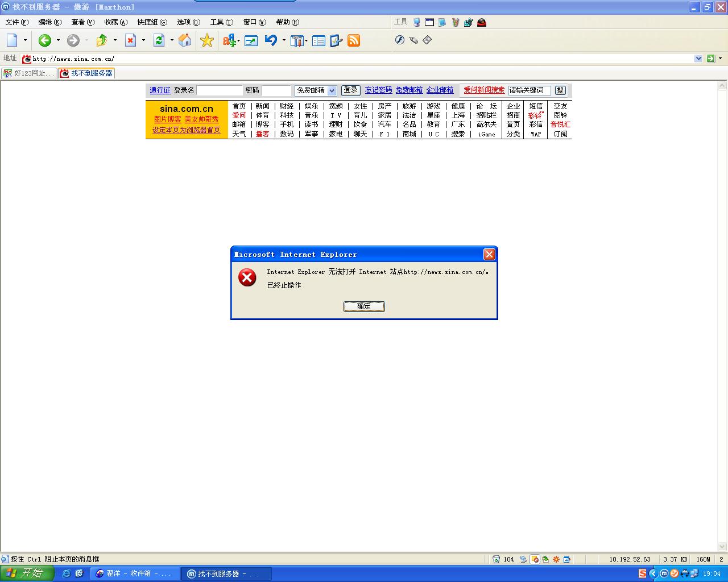Open the 查看(V) menu
The height and width of the screenshot is (582, 728).
83,22
